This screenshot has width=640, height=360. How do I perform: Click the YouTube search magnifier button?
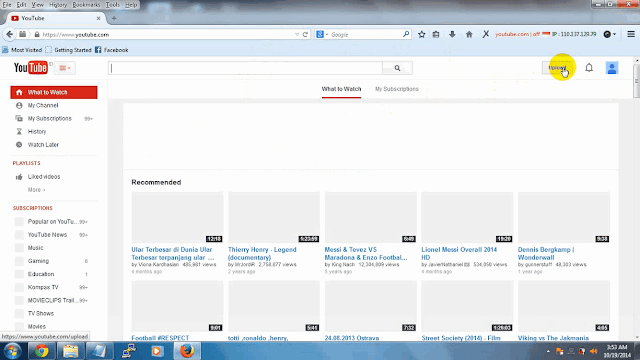click(397, 68)
